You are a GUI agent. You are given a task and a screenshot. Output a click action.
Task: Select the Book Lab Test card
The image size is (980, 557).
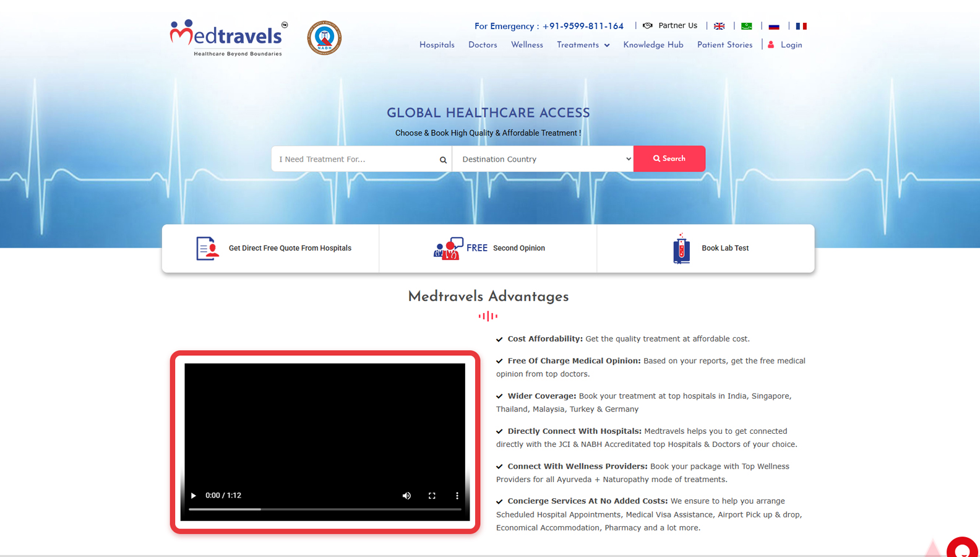[x=706, y=248]
